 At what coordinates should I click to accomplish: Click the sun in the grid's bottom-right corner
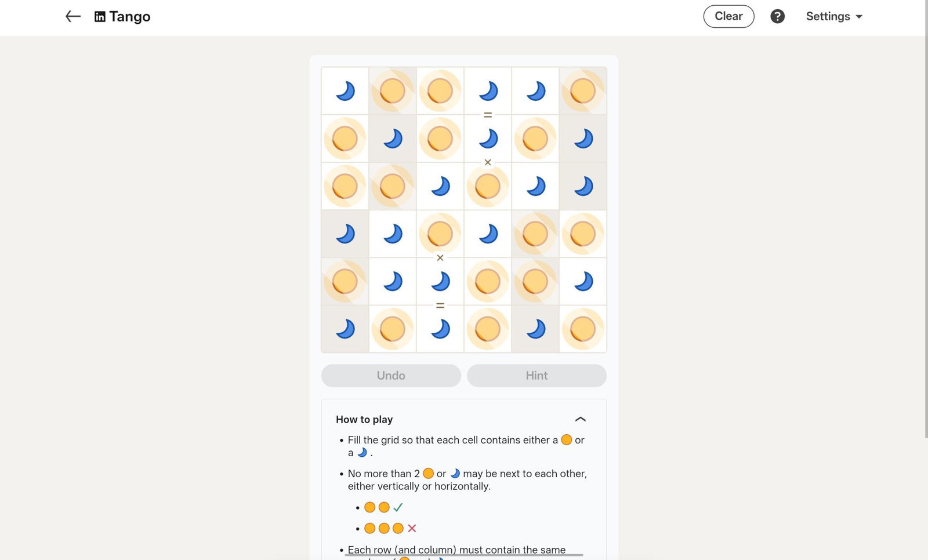pyautogui.click(x=583, y=329)
